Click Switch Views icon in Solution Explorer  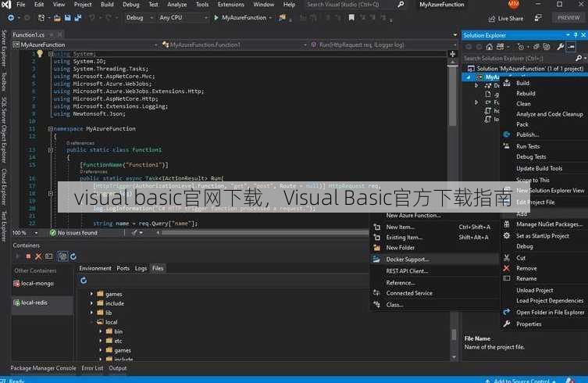tap(501, 47)
